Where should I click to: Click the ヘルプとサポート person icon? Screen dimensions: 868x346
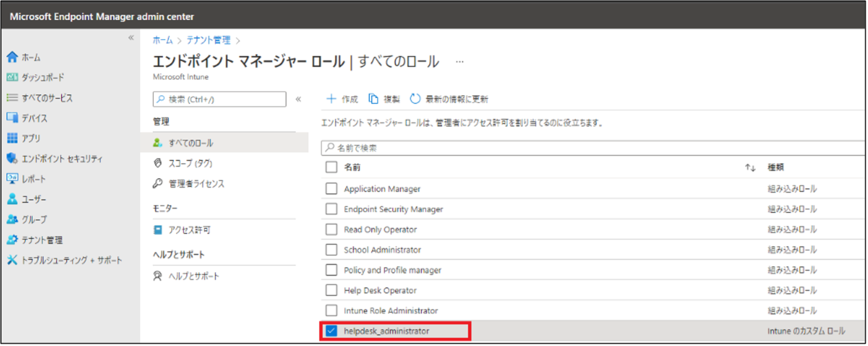click(x=158, y=276)
